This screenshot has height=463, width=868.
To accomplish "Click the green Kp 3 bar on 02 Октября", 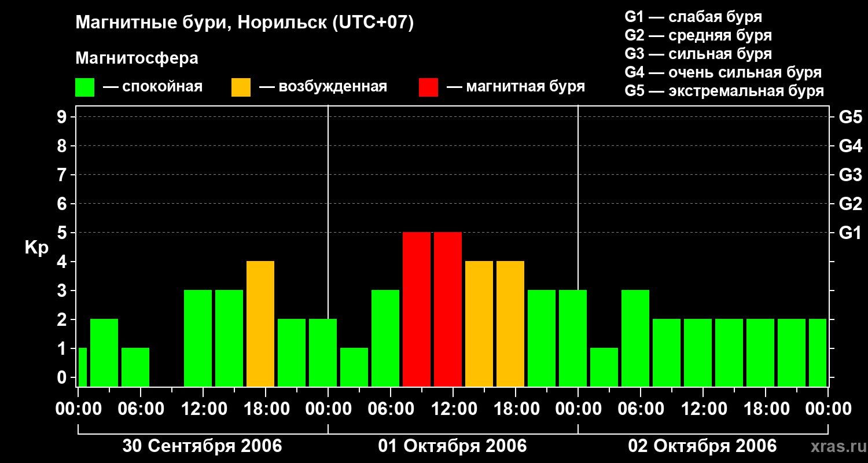I will point(635,338).
